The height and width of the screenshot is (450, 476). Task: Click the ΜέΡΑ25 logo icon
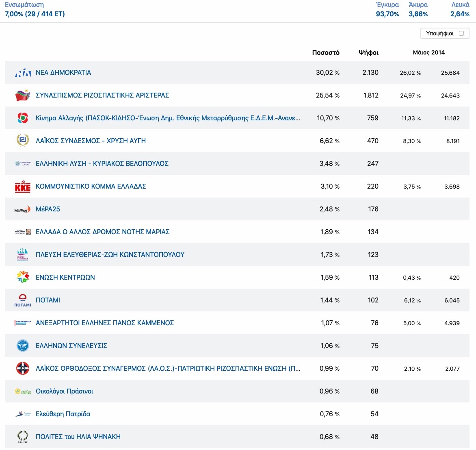pos(23,209)
